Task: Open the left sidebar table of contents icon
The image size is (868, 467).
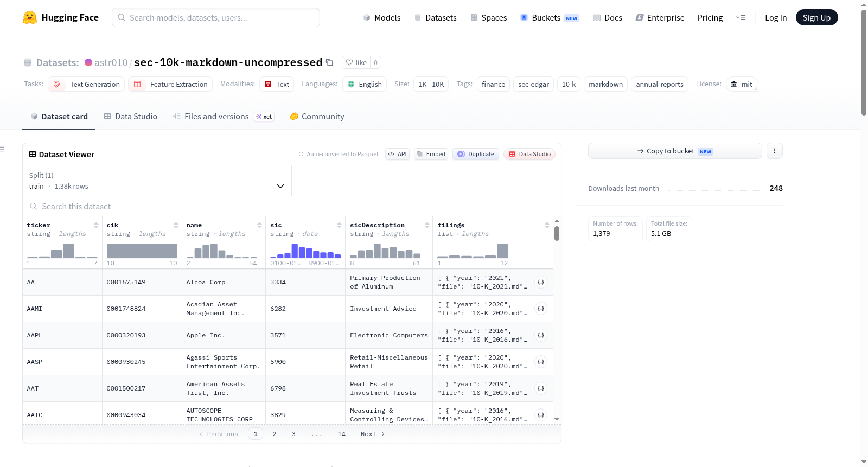Action: point(3,149)
